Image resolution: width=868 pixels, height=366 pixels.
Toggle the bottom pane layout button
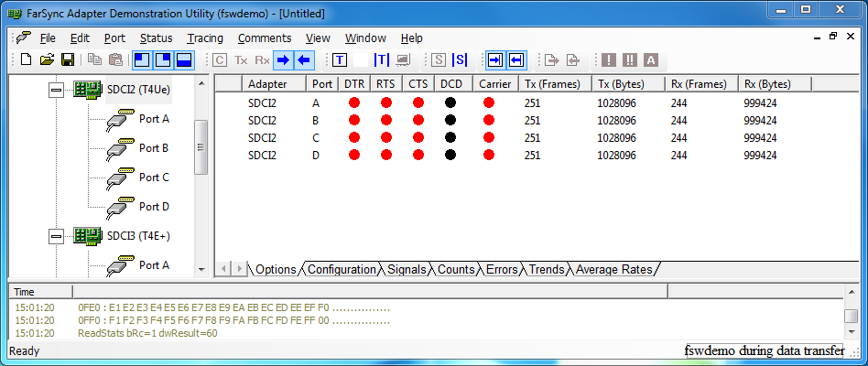(x=184, y=60)
